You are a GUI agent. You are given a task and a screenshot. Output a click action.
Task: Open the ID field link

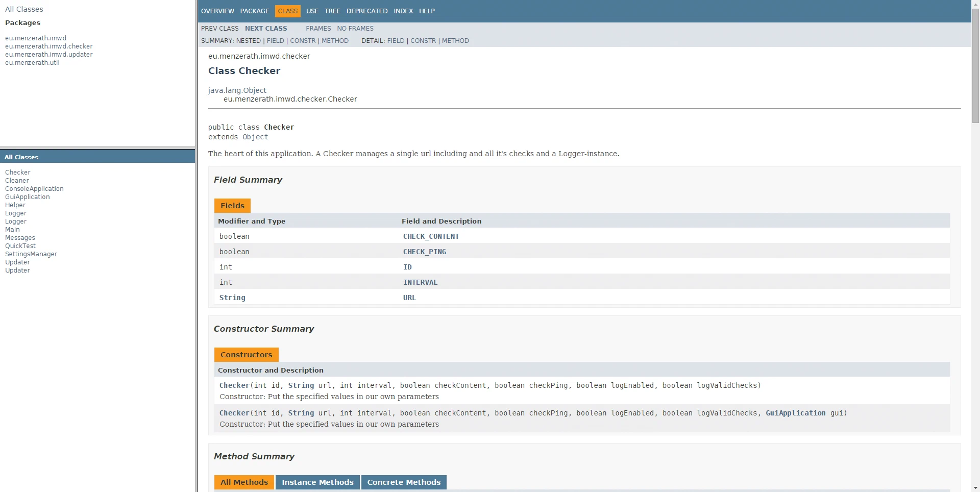pos(407,267)
